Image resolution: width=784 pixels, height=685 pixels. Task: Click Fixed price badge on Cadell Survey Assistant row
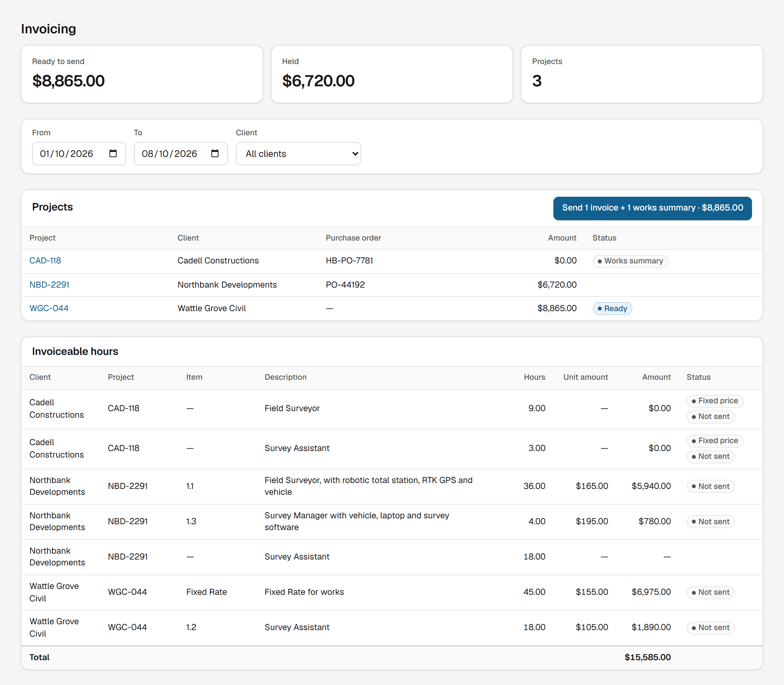(714, 441)
